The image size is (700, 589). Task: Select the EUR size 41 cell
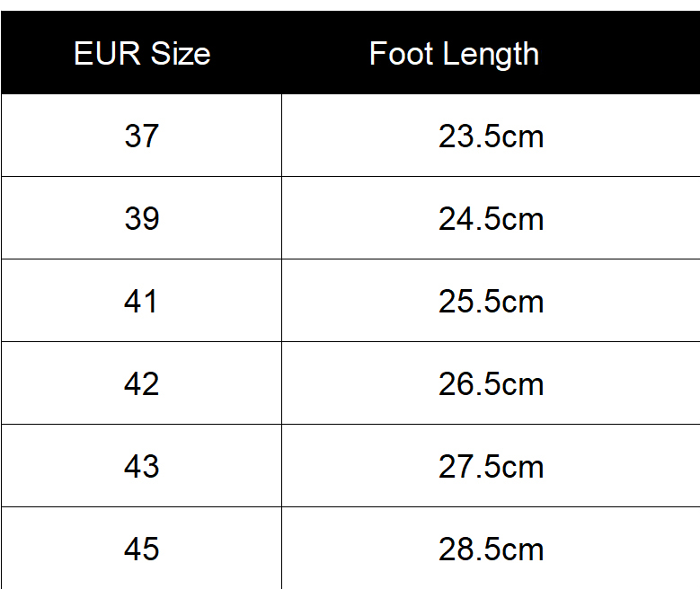141,301
